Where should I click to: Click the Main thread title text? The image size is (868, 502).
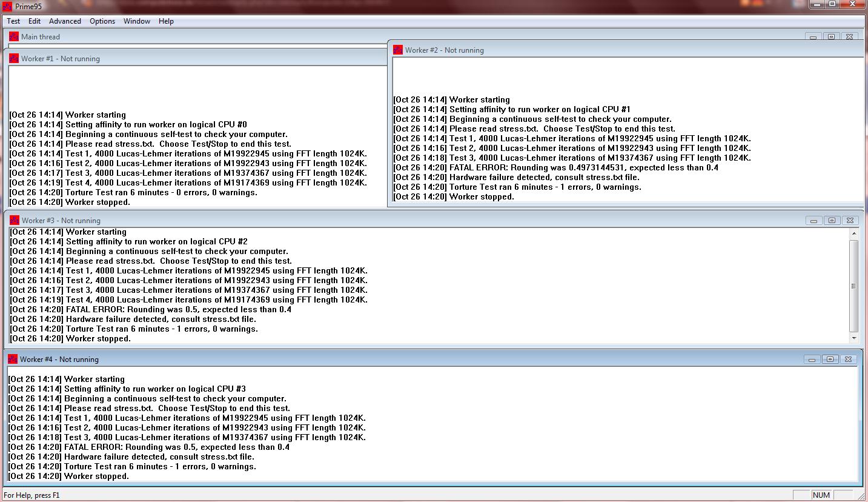click(x=41, y=37)
